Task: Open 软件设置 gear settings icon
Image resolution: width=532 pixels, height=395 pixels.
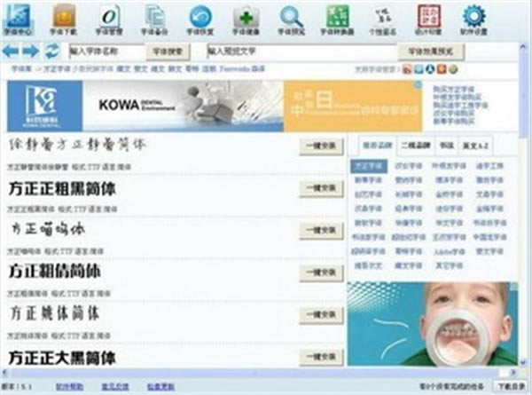Action: tap(473, 18)
